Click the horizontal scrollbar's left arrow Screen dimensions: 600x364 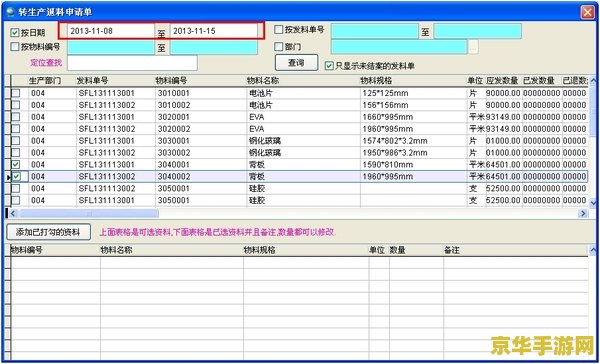click(13, 213)
